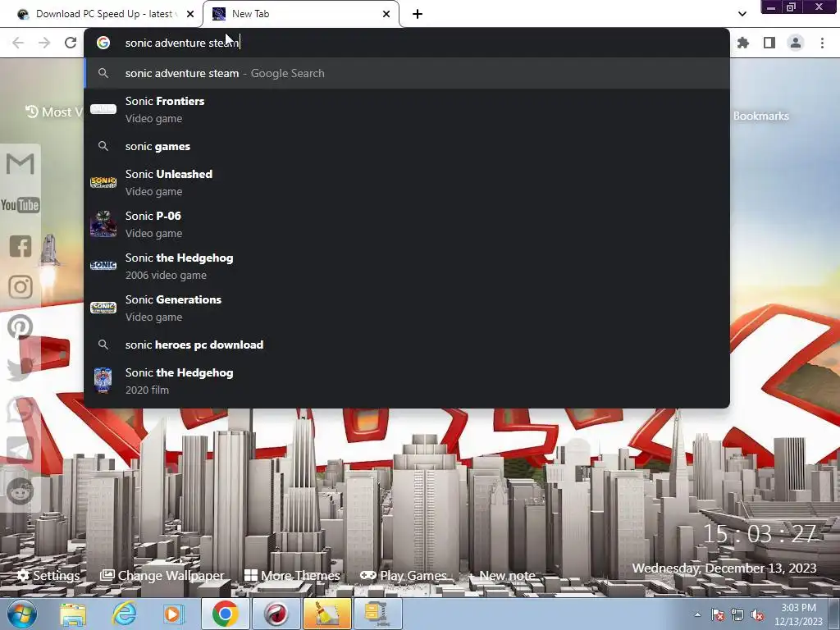Expand the tab search chevron
Viewport: 840px width, 630px height.
coord(742,14)
